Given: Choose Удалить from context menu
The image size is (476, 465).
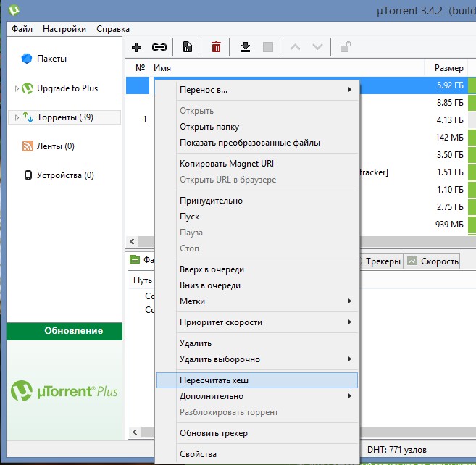Looking at the screenshot, I should point(257,343).
